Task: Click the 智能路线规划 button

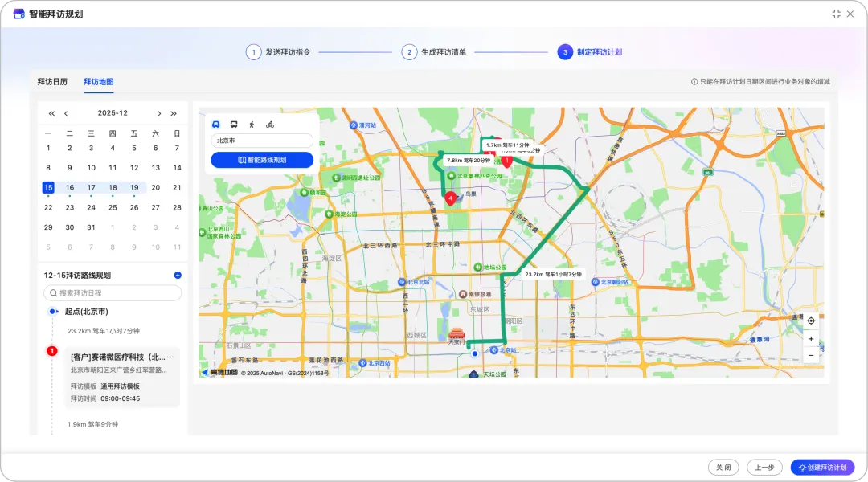Action: click(262, 160)
